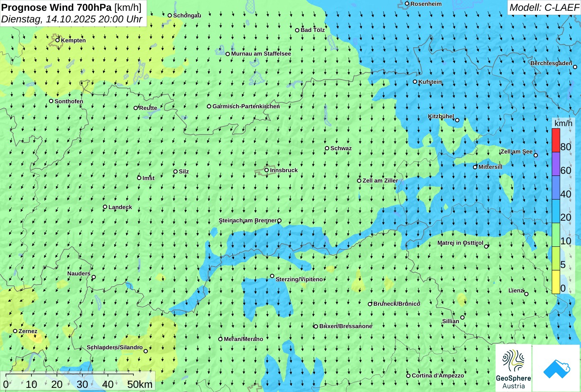This screenshot has width=581, height=392.
Task: Click the Landeck location marker
Action: 105,207
